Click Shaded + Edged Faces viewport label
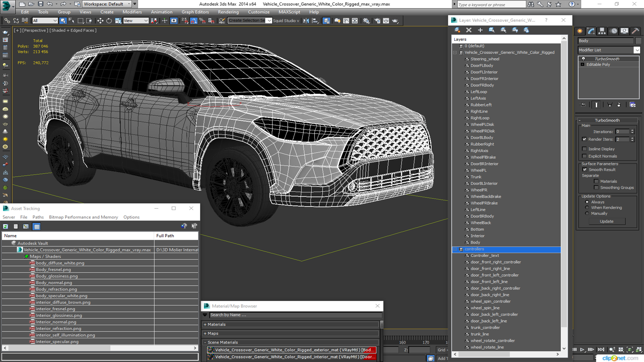644x362 pixels. tap(73, 31)
